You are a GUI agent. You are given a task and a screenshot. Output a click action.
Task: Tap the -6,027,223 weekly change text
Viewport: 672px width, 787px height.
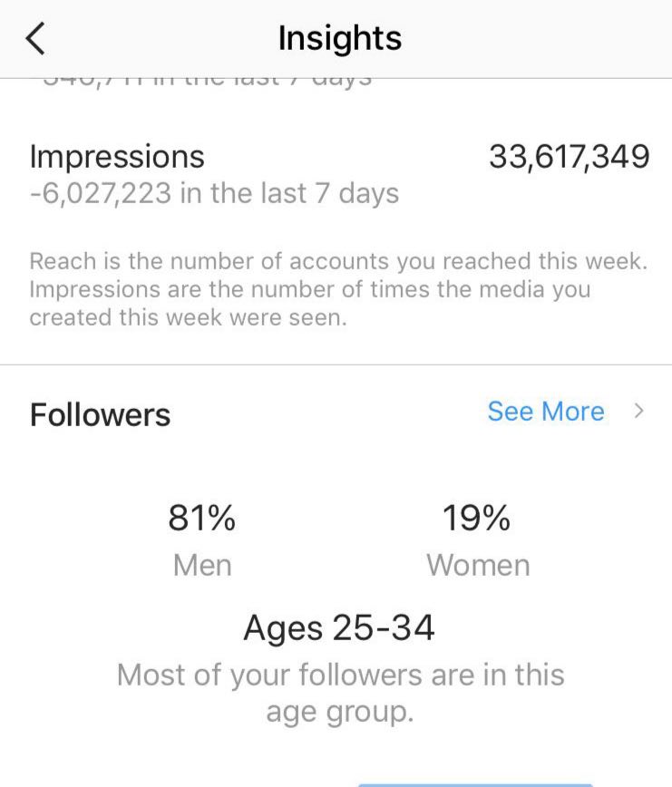(214, 193)
